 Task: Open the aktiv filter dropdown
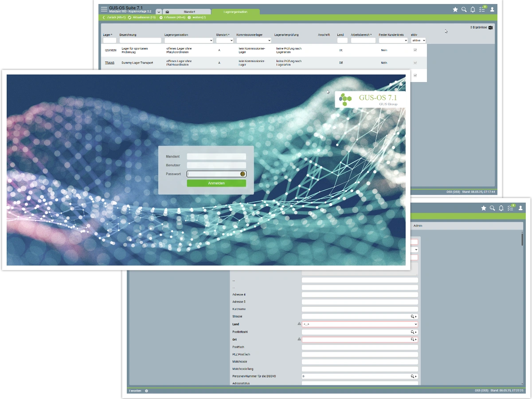(419, 40)
